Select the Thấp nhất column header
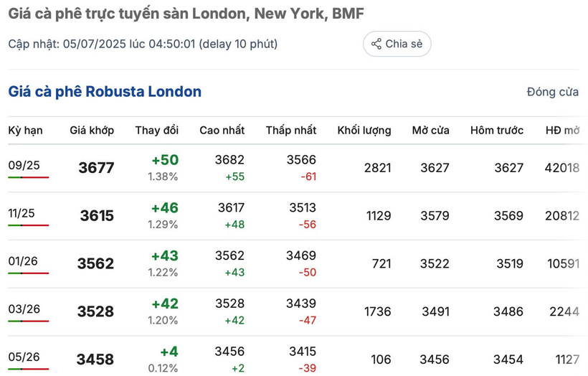 (291, 130)
